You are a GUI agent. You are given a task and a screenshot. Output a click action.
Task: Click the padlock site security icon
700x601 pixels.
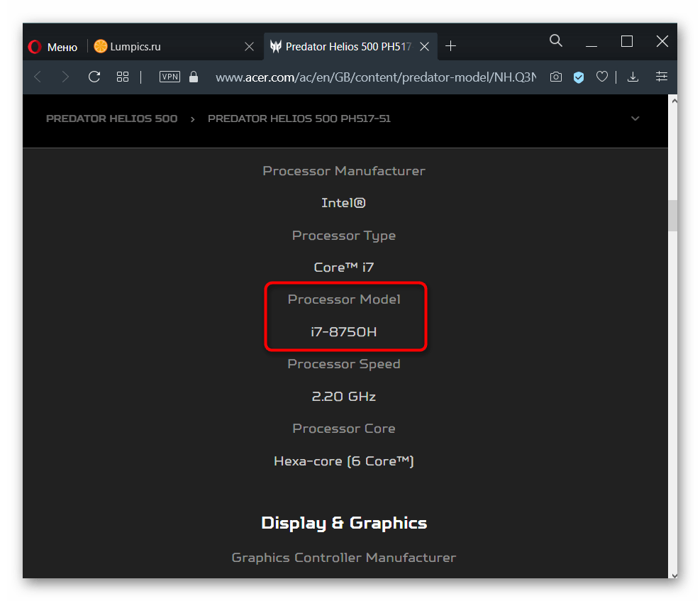tap(194, 77)
